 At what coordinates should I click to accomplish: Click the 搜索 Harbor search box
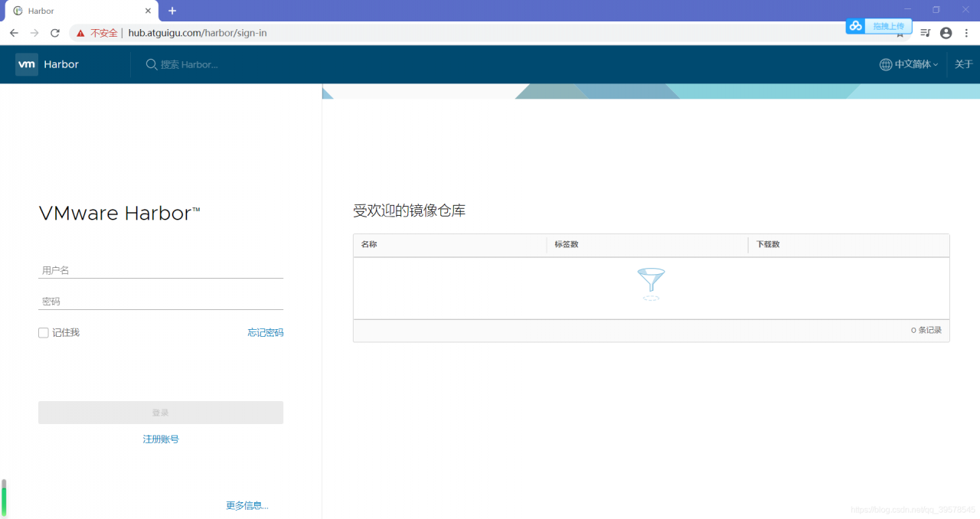click(x=190, y=64)
